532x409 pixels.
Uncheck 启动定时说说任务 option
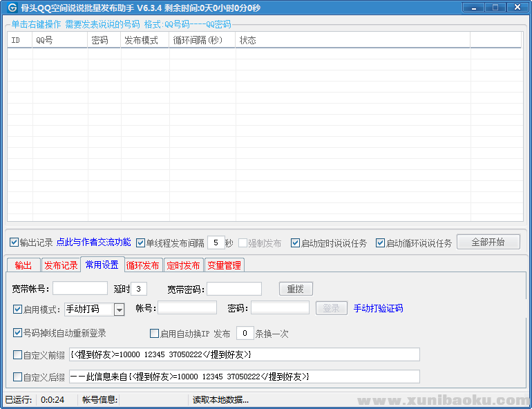296,243
